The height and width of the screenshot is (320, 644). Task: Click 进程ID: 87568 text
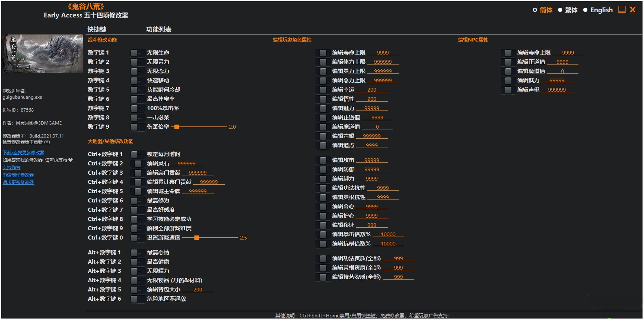click(x=18, y=110)
